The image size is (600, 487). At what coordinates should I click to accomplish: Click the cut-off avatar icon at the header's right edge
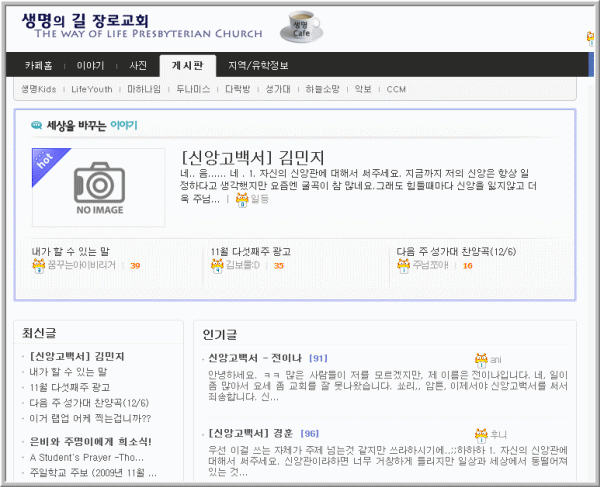click(x=590, y=39)
